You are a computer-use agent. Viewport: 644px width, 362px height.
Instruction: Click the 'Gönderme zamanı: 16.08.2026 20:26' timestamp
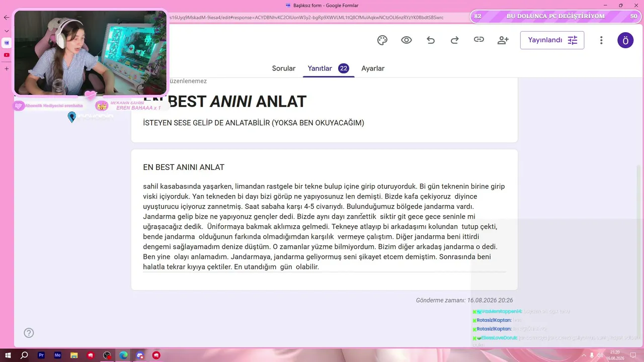(464, 300)
